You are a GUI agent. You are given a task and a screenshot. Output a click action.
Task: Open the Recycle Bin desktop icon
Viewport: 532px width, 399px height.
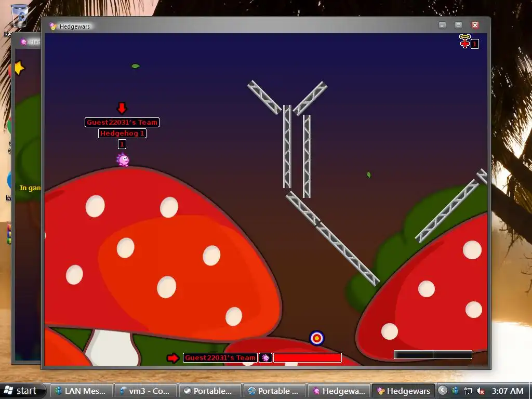coord(19,16)
